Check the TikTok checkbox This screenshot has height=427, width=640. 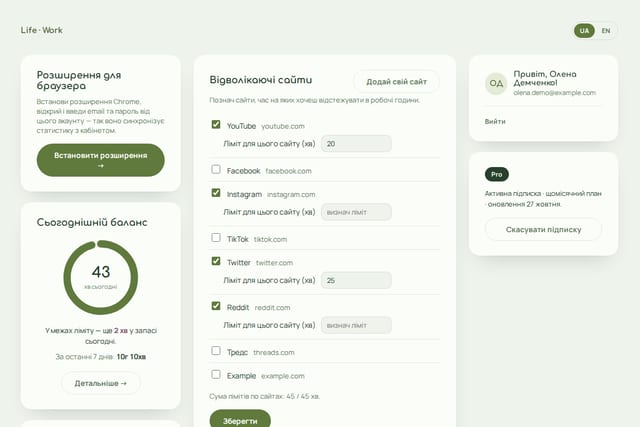[216, 238]
